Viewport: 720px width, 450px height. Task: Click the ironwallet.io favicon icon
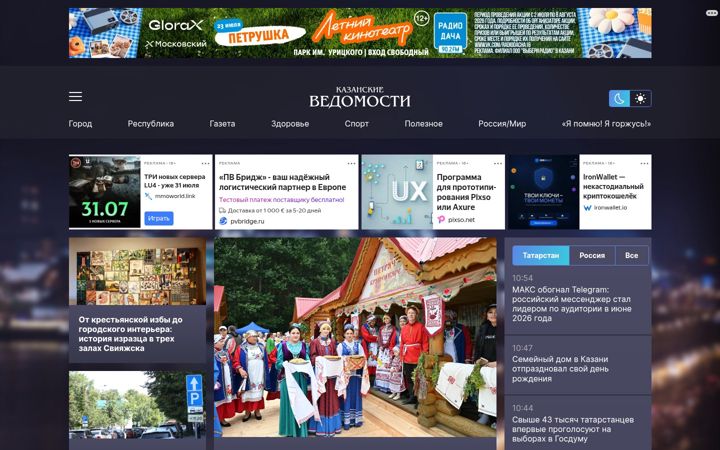pyautogui.click(x=587, y=208)
